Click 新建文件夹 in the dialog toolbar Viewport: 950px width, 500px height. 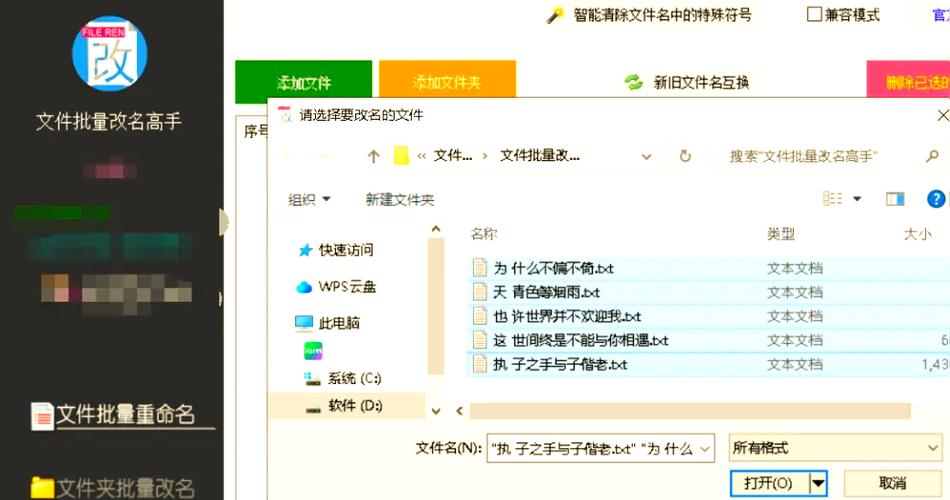click(400, 199)
